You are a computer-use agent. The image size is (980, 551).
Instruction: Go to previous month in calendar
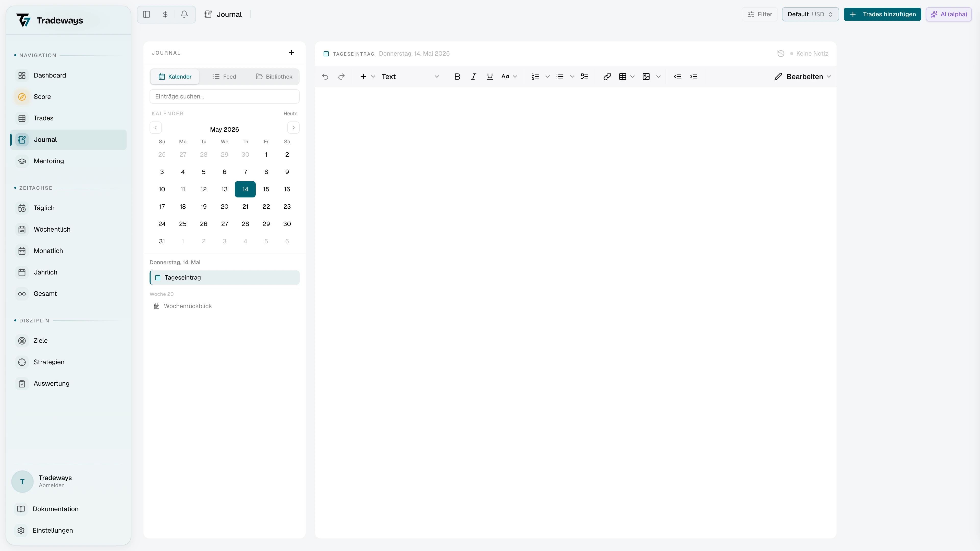(x=156, y=127)
